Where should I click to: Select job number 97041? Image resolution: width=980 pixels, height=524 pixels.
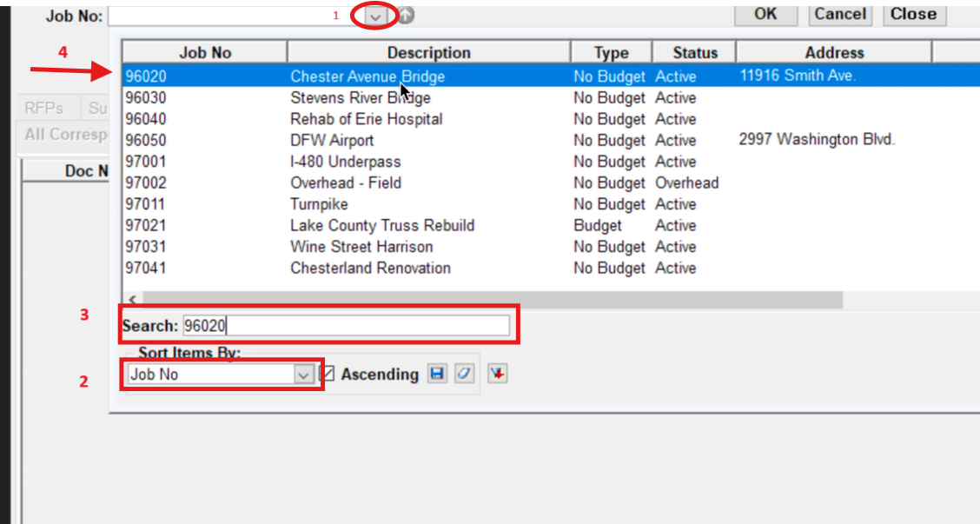(x=146, y=269)
